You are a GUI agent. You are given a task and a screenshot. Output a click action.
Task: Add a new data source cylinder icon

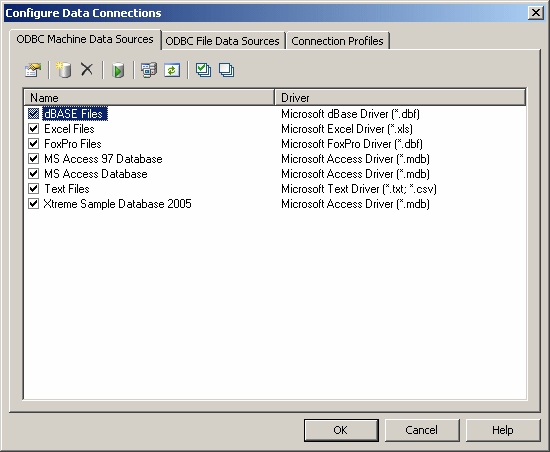coord(64,70)
